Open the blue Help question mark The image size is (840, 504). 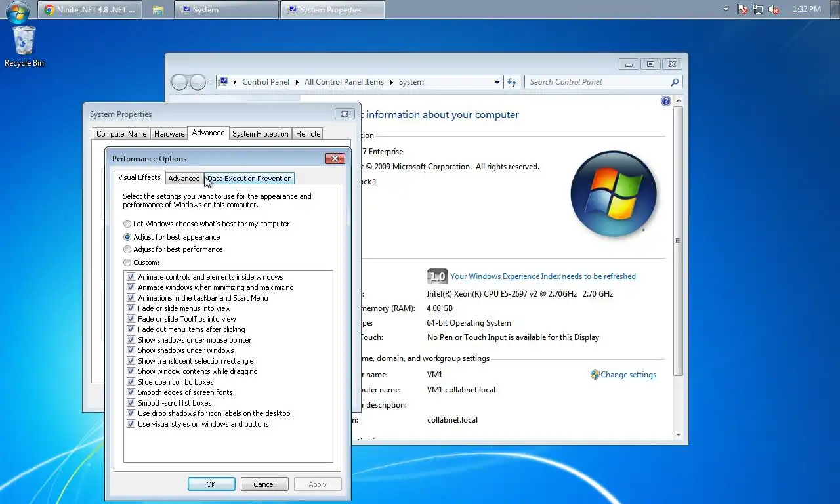[666, 101]
